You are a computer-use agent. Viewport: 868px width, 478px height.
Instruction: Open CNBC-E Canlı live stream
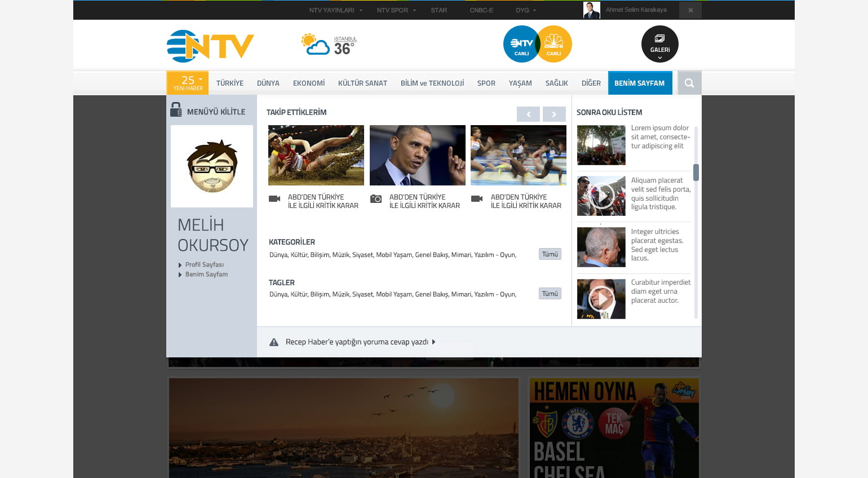[x=554, y=44]
